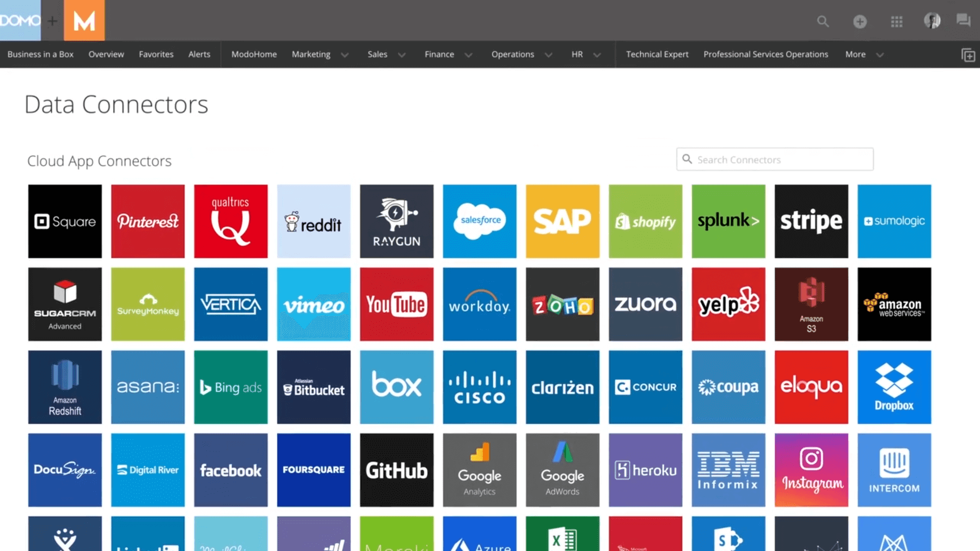
Task: Select the Concur connector tile
Action: 646,387
